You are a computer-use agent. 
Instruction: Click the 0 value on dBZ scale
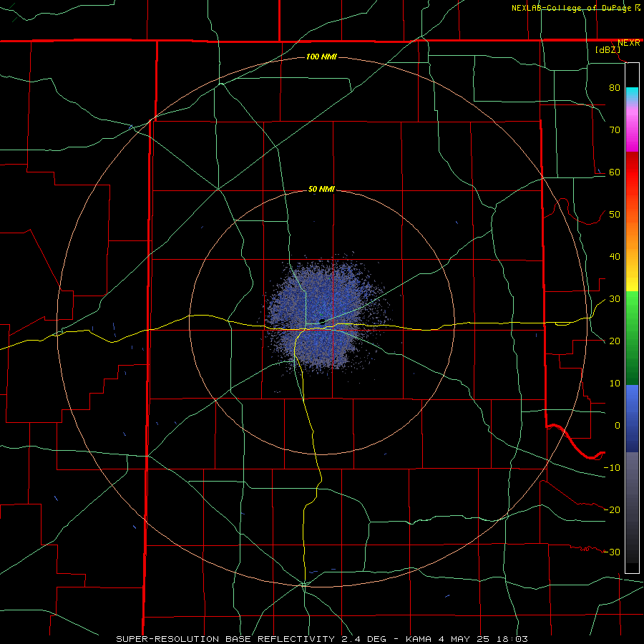coord(618,426)
